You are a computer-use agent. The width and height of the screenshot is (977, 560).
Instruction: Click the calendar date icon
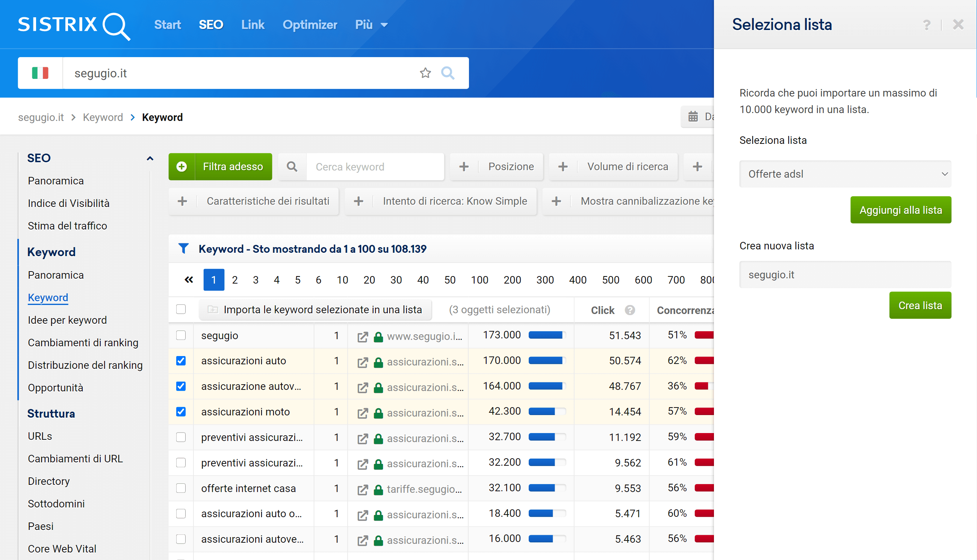(693, 116)
